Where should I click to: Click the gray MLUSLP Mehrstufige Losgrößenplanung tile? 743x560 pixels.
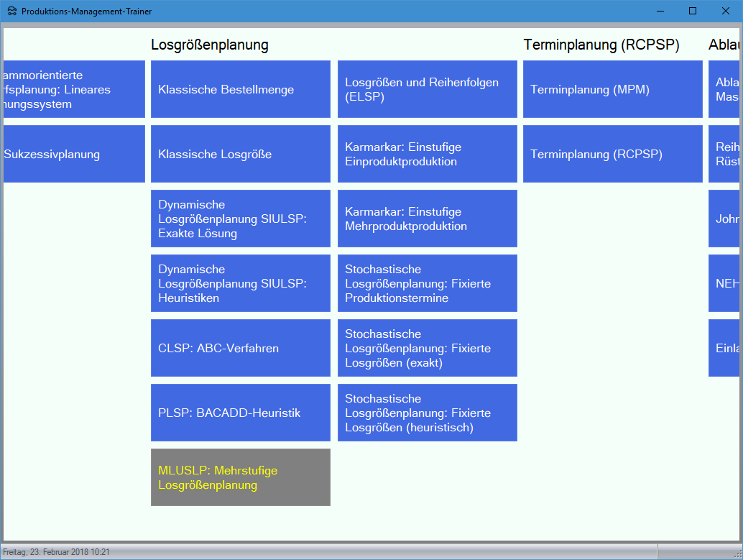click(x=240, y=477)
